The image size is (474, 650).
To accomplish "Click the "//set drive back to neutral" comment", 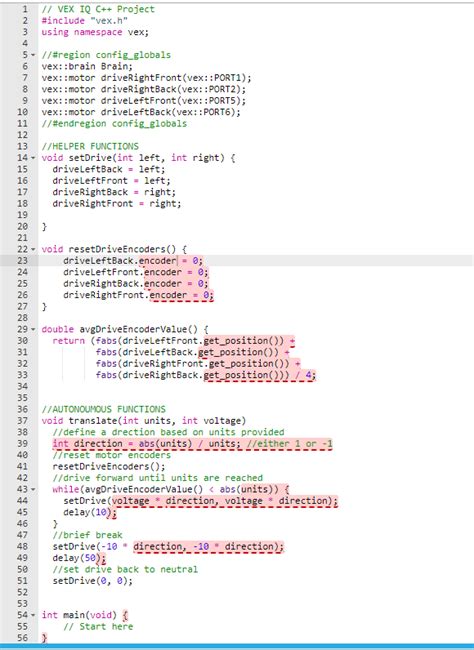I will tap(125, 570).
